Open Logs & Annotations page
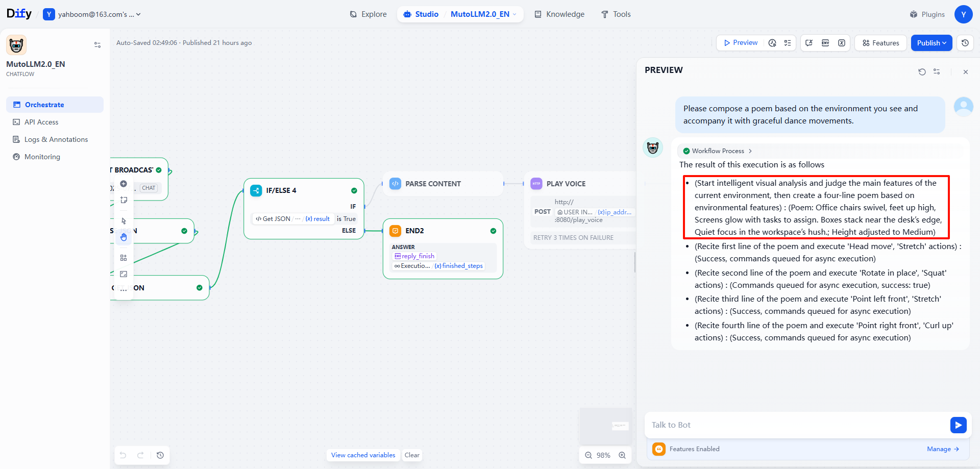The image size is (980, 469). pos(55,139)
